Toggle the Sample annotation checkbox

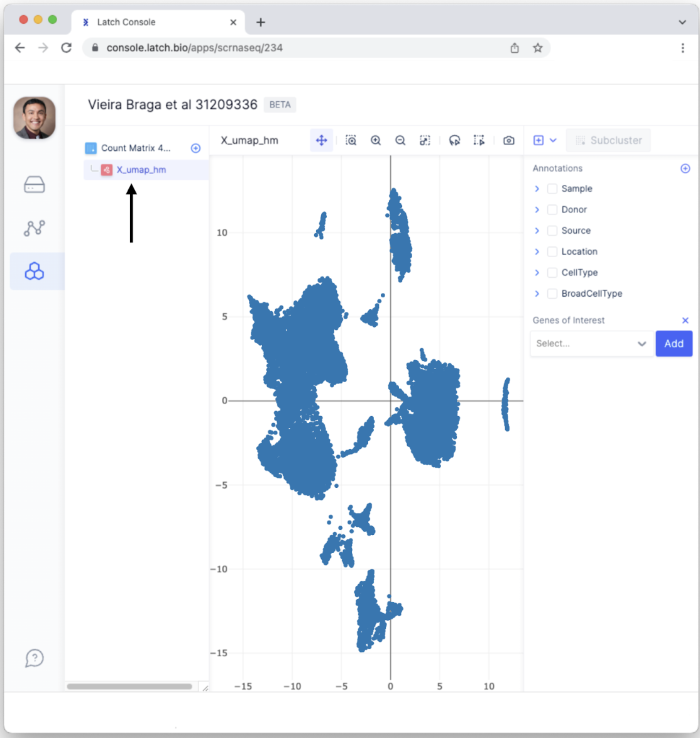point(552,189)
